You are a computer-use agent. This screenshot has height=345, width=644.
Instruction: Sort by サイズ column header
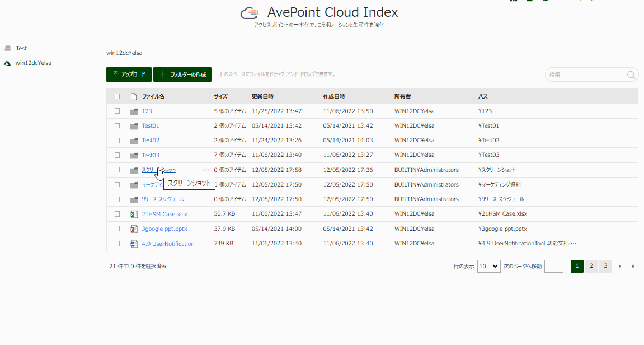(220, 97)
